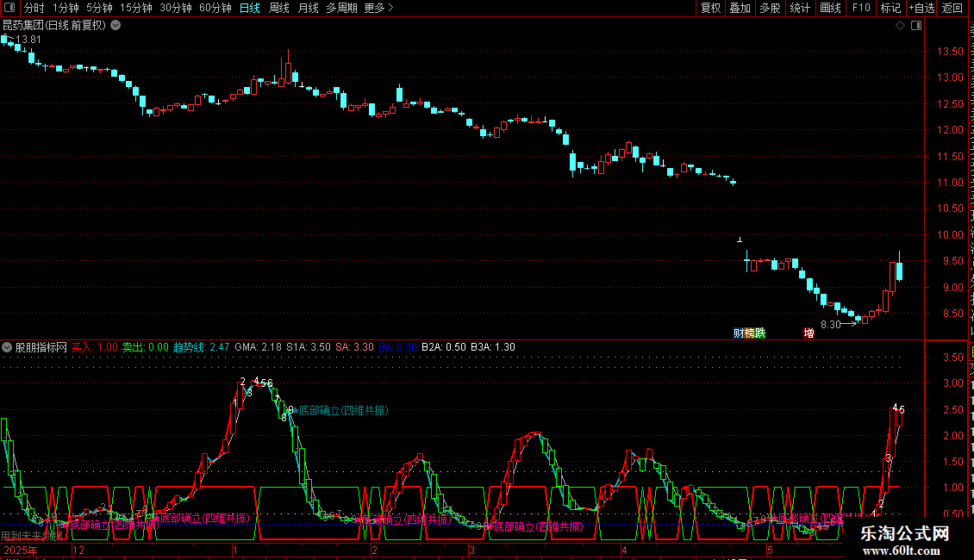Open F10 company information
The height and width of the screenshot is (560, 974).
click(861, 8)
